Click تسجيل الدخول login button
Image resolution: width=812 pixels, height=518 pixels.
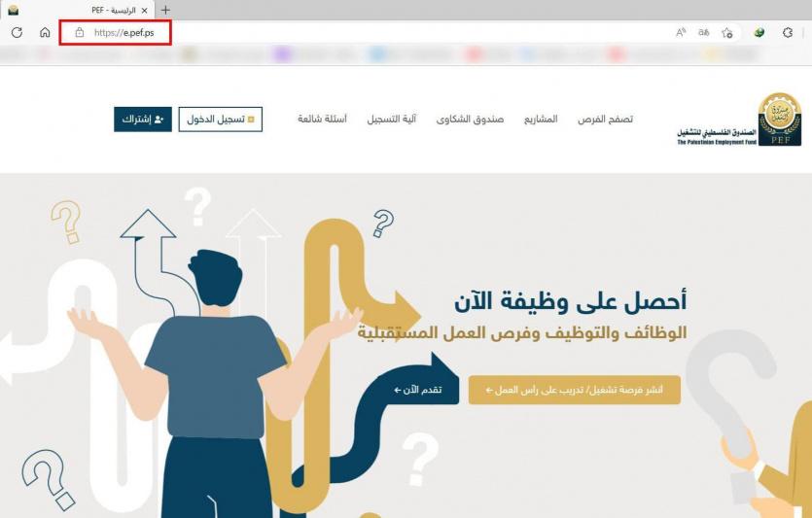(x=221, y=120)
